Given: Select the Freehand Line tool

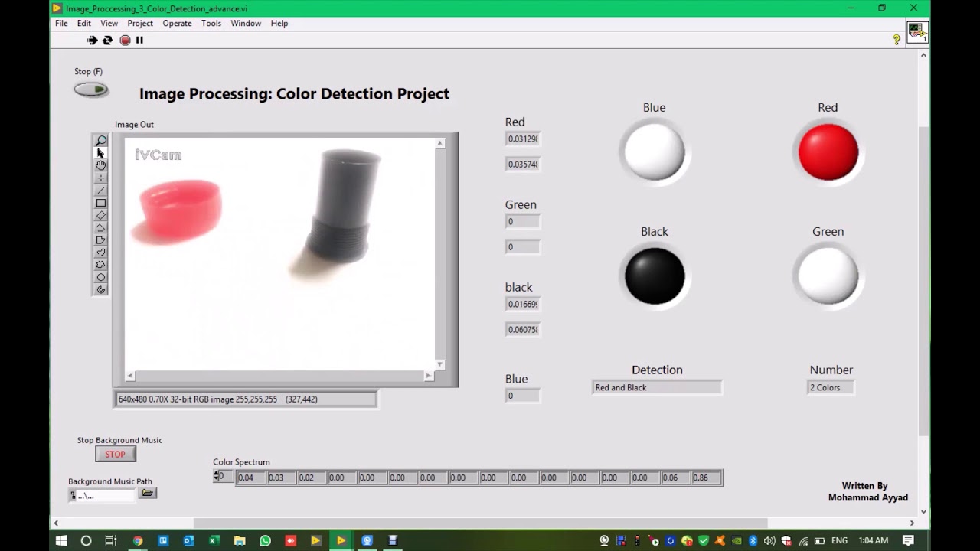Looking at the screenshot, I should 100,253.
